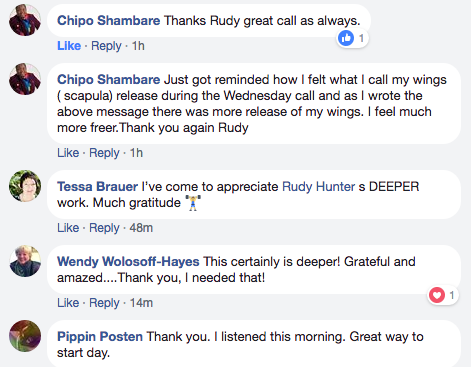Click the weightlifter emoji in Tessa's comment
Image resolution: width=471 pixels, height=367 pixels.
click(x=193, y=203)
